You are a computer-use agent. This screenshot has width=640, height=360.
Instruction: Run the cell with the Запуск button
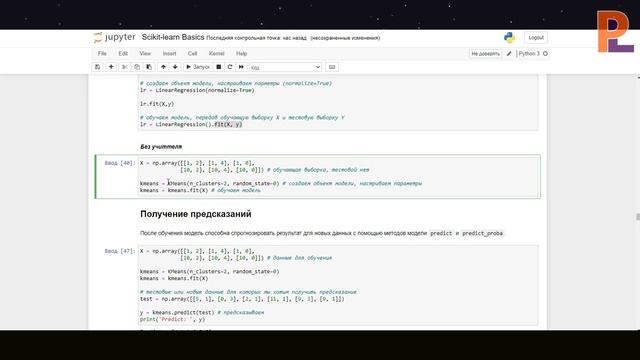click(x=198, y=67)
